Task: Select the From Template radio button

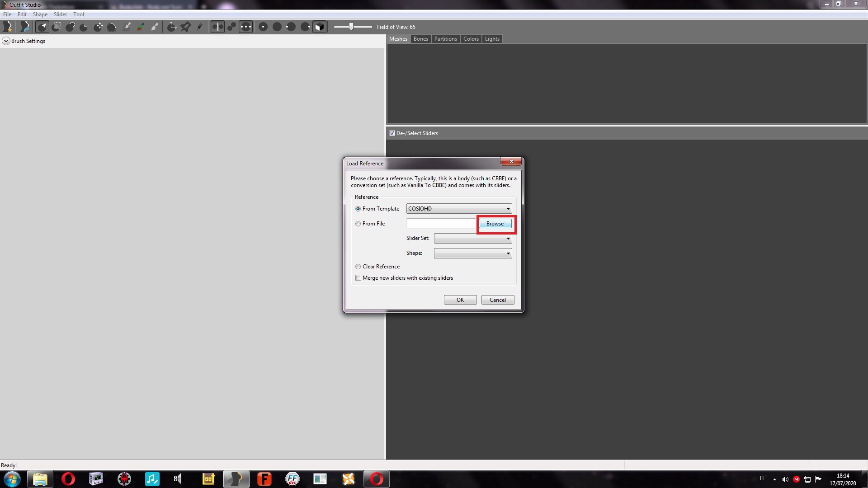Action: [x=358, y=208]
